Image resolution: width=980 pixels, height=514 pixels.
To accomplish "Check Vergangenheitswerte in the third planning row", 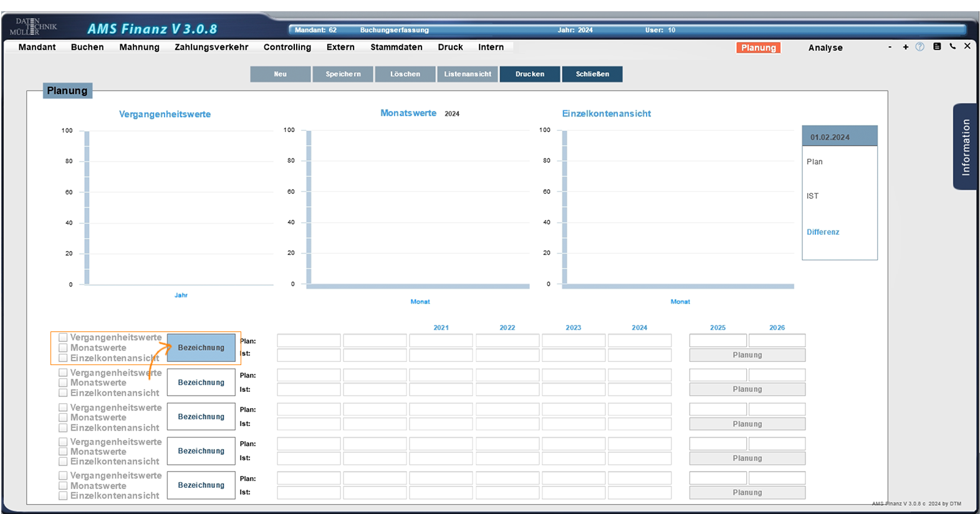I will (x=63, y=407).
